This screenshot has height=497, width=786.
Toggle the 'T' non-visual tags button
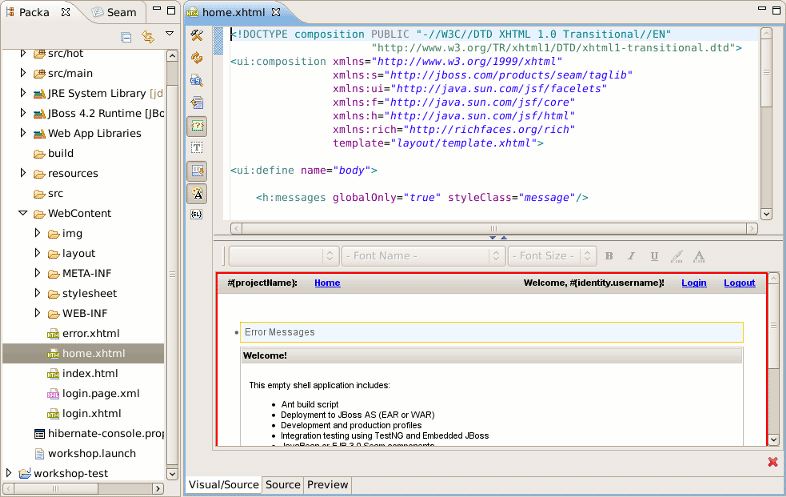point(197,148)
